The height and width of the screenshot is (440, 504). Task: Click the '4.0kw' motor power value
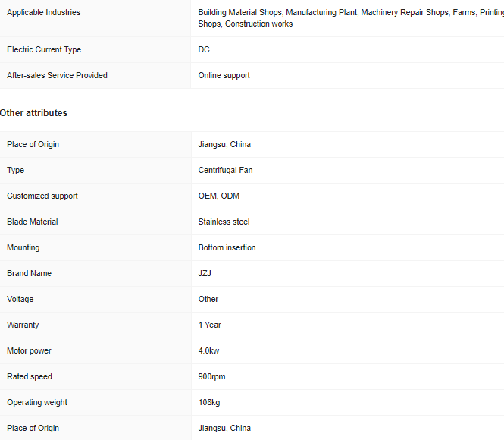point(209,350)
